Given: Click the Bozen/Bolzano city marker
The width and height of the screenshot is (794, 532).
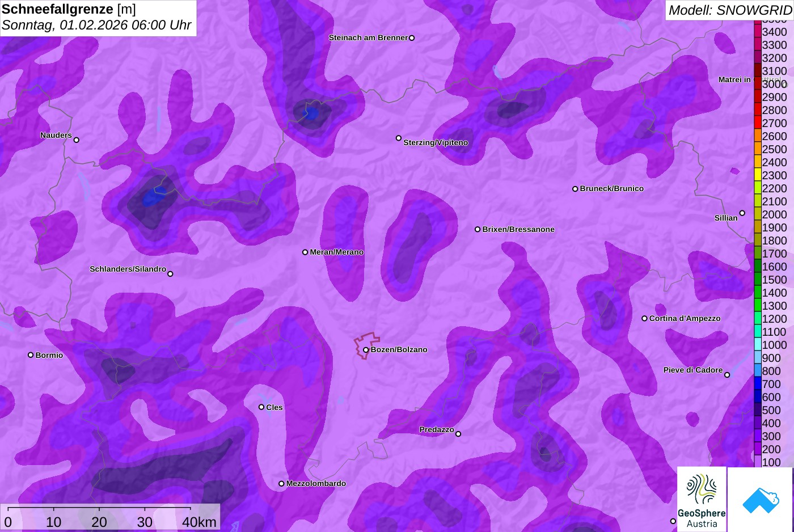Looking at the screenshot, I should click(366, 350).
